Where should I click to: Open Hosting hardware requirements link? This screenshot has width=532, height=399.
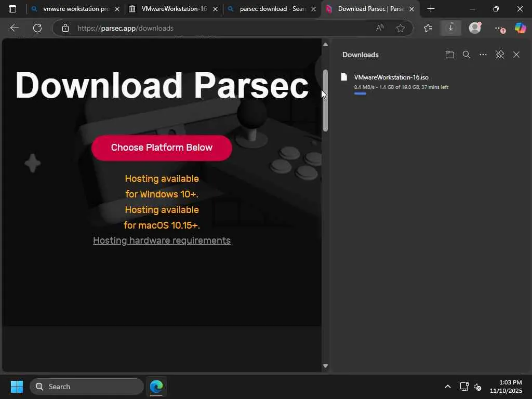(x=162, y=240)
